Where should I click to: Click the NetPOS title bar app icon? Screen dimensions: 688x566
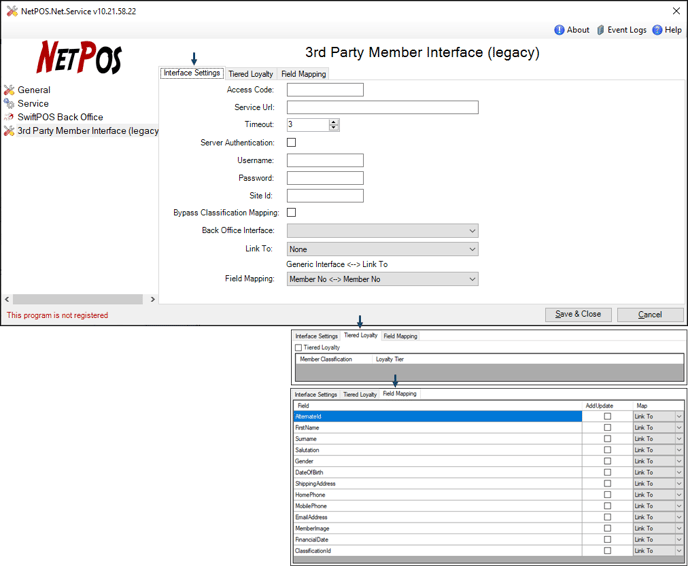tap(12, 11)
